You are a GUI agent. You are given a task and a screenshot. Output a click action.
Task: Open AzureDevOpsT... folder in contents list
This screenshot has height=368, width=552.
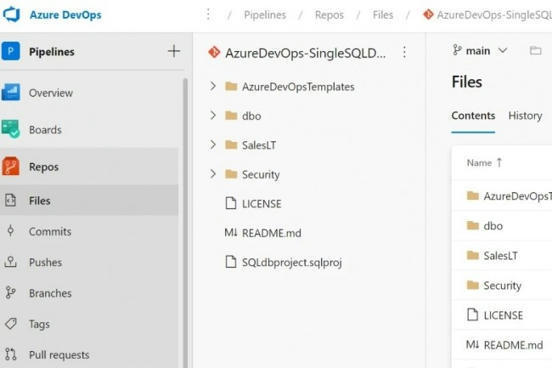click(x=518, y=196)
